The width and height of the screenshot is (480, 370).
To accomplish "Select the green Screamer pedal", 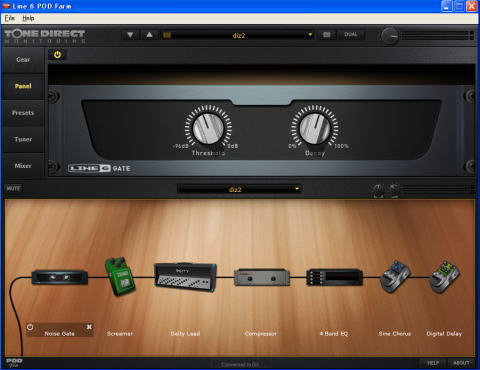I will pos(120,277).
